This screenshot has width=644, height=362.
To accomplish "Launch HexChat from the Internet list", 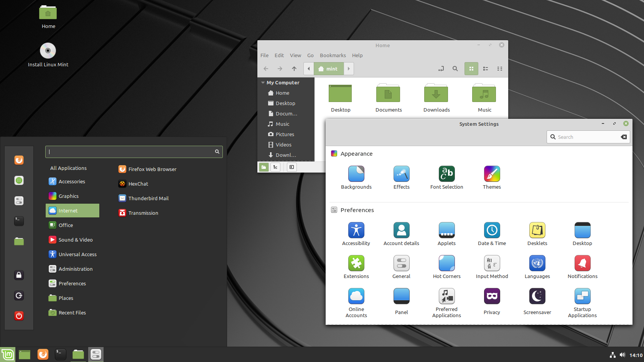I will [x=133, y=184].
